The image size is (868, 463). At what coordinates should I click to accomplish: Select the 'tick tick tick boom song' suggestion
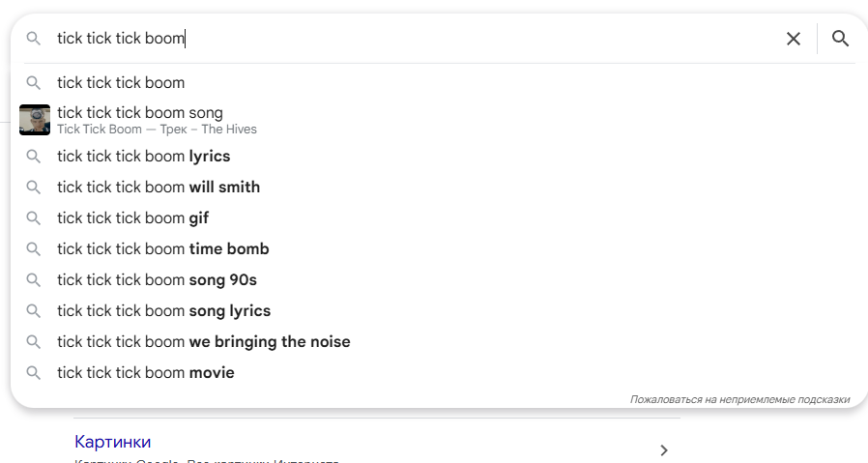(x=140, y=113)
